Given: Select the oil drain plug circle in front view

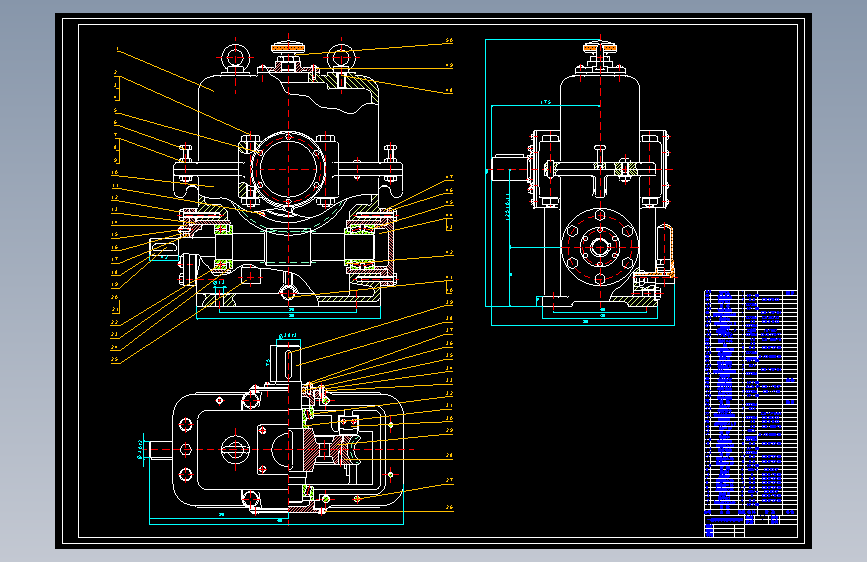Looking at the screenshot, I should (288, 293).
